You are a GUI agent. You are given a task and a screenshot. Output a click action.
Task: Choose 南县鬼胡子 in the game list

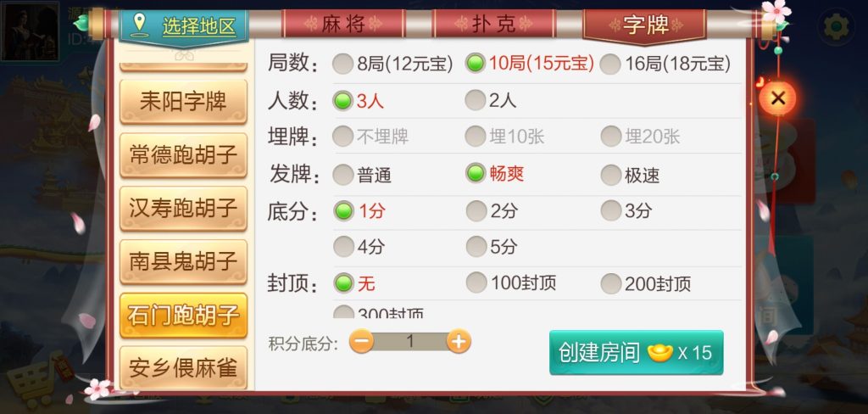coord(183,261)
